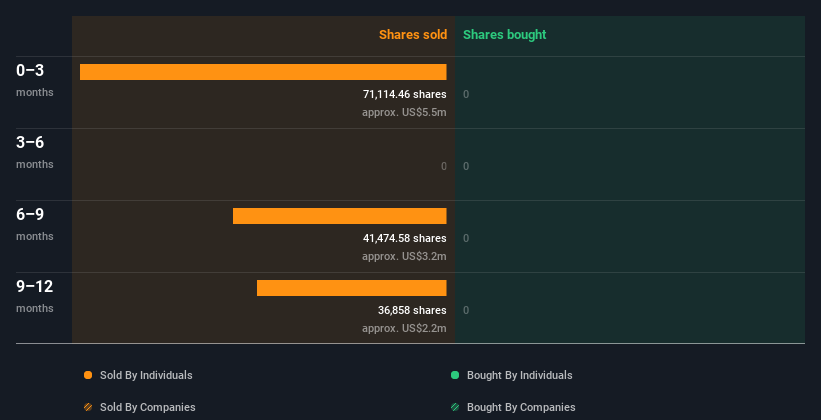Click the orange Sold By Individuals legend dot

coord(88,375)
